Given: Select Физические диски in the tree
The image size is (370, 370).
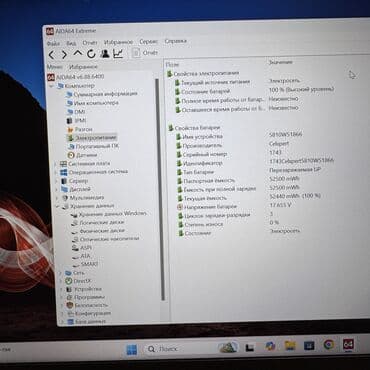Looking at the screenshot, I should pyautogui.click(x=98, y=231).
